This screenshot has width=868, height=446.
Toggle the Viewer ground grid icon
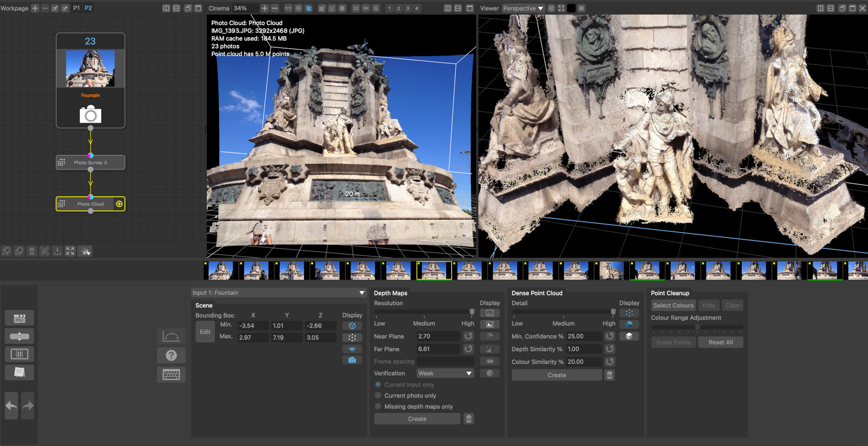pos(581,8)
